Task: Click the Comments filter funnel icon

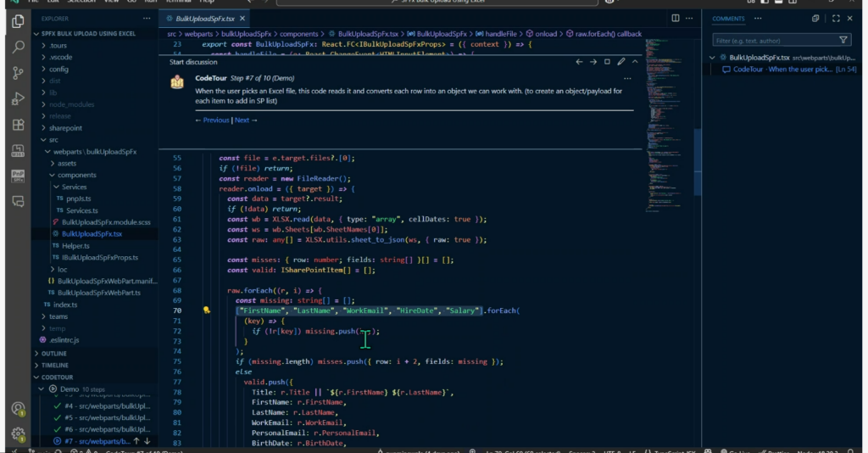Action: [x=843, y=41]
